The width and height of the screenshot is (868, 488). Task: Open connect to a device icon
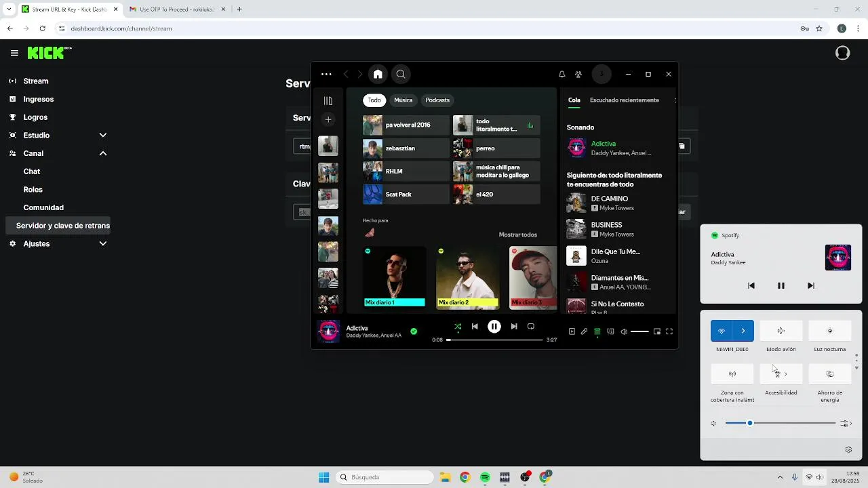point(611,331)
